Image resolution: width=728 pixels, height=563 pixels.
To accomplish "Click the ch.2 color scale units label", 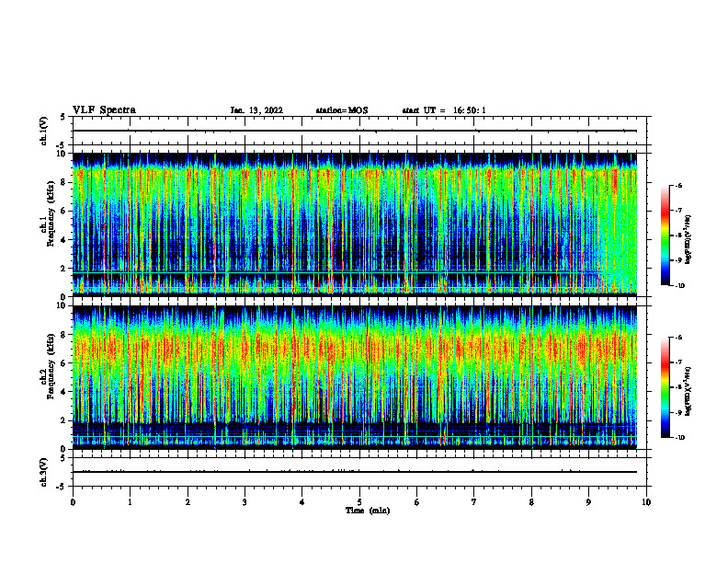I will click(x=688, y=391).
